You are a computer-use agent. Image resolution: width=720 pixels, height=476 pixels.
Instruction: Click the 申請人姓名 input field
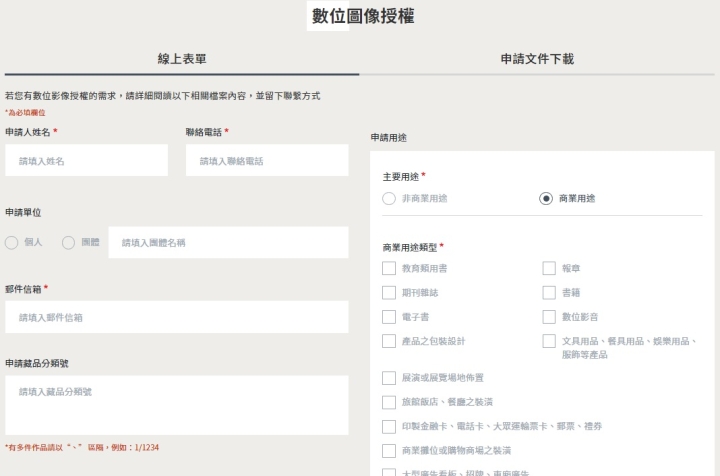click(86, 160)
